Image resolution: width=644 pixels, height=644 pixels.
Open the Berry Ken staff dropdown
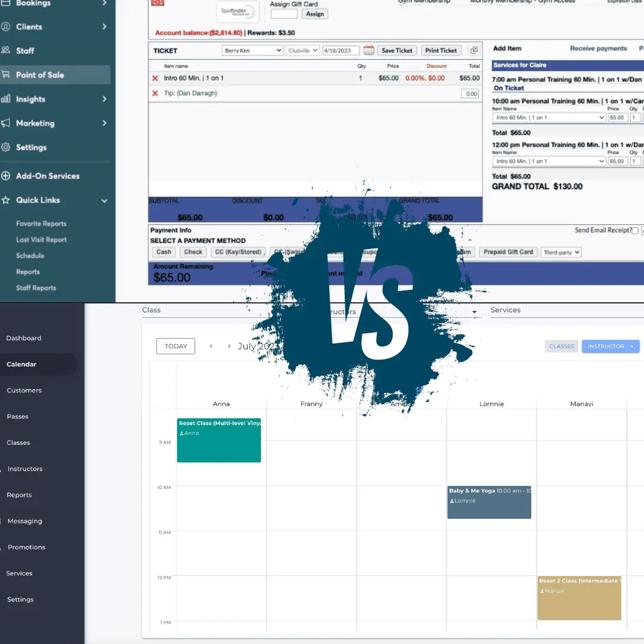tap(252, 51)
